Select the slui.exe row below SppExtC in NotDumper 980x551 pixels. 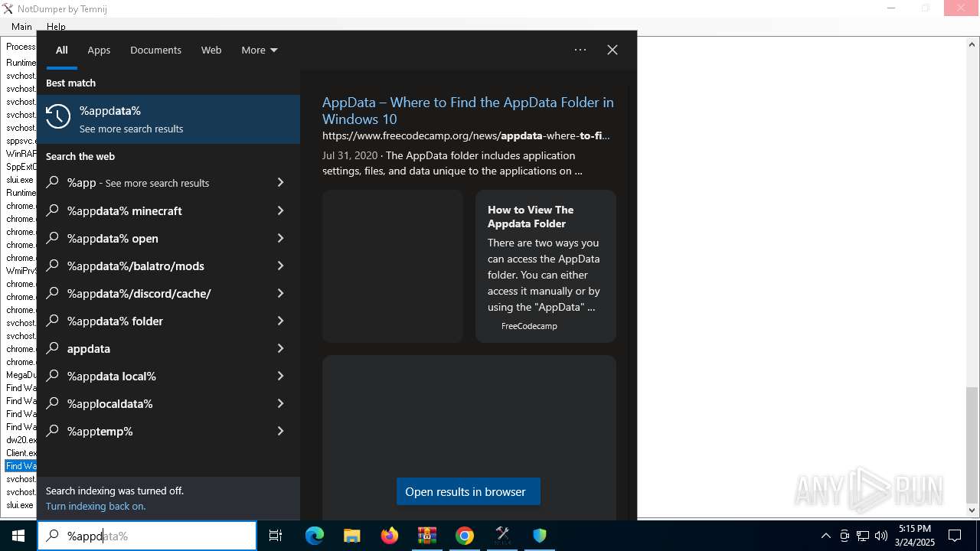[x=21, y=180]
